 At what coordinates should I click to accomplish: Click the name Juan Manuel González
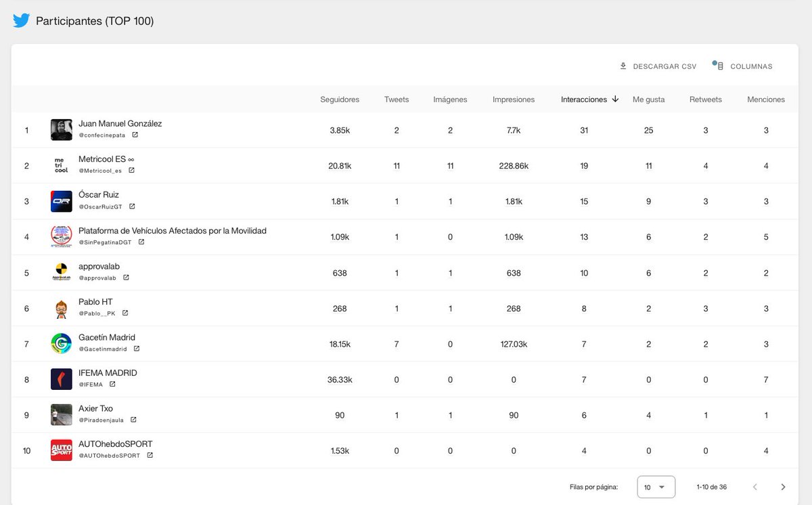120,124
